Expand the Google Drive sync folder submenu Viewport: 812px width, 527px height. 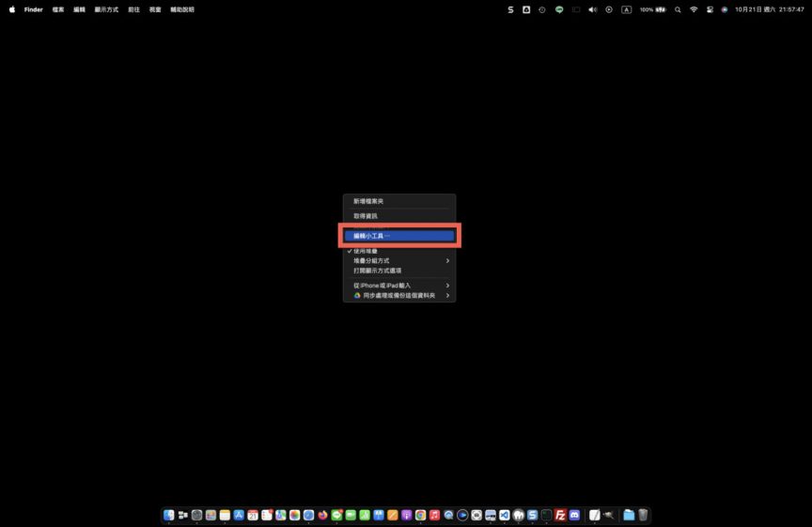tap(399, 296)
